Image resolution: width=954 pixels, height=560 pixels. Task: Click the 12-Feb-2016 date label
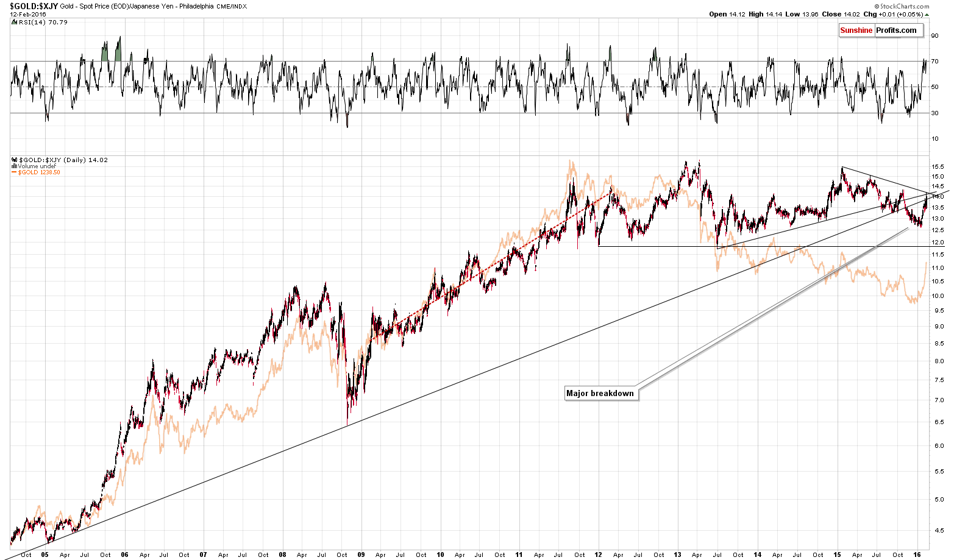(26, 15)
